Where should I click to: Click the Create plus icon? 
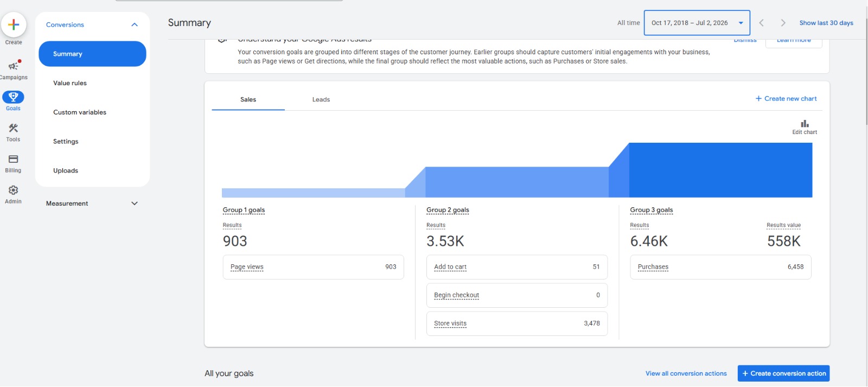pyautogui.click(x=14, y=24)
